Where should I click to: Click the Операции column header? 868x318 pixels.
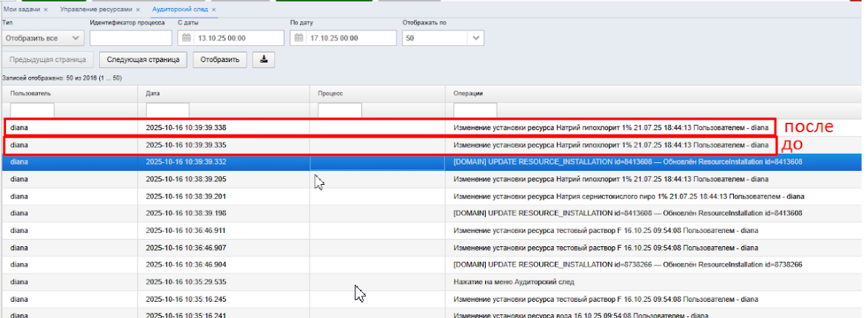coord(468,93)
